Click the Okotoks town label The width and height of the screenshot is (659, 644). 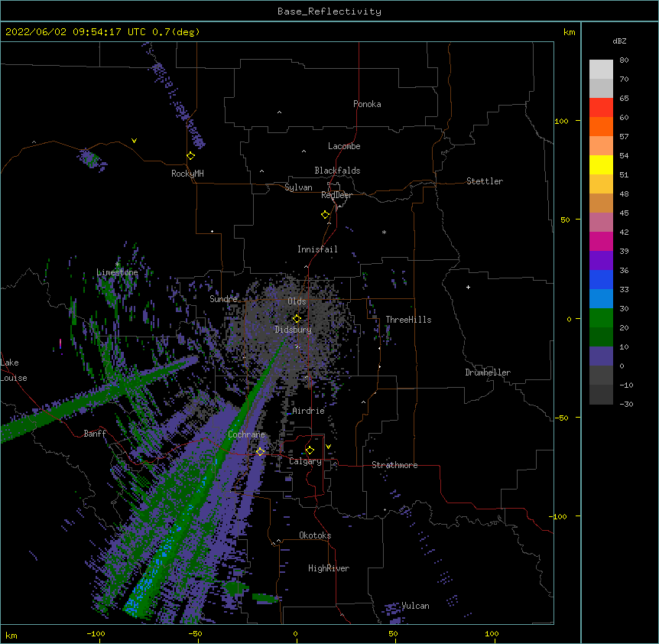pos(315,535)
